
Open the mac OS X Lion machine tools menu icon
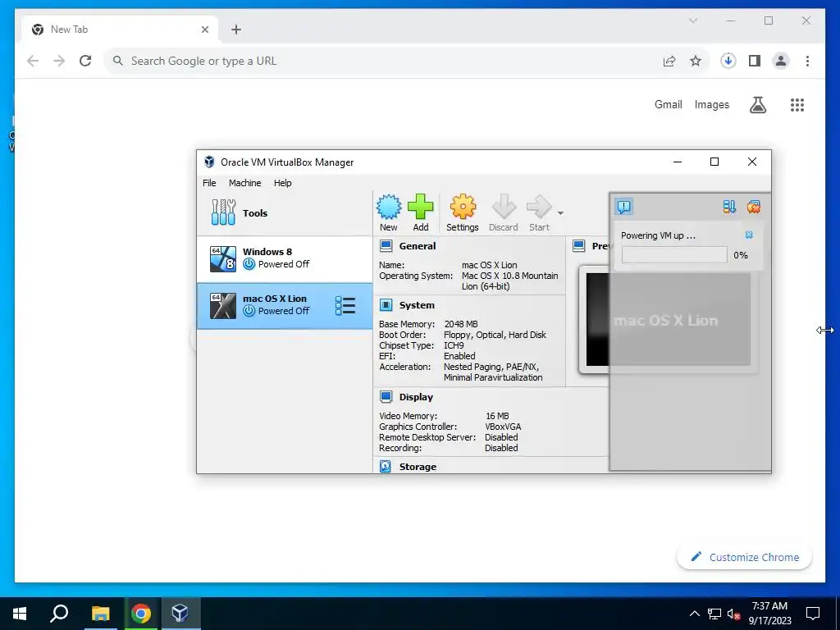click(x=345, y=306)
